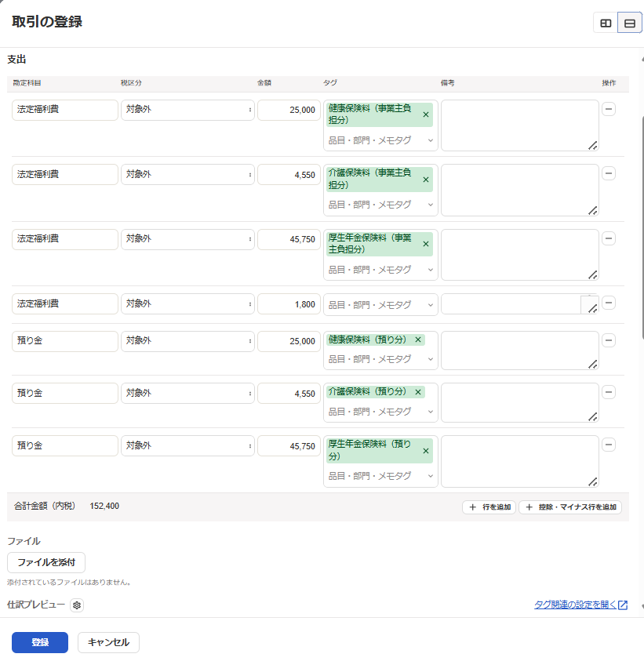Click the 添付されているファイルはありません text
The image size is (644, 661).
pyautogui.click(x=70, y=583)
